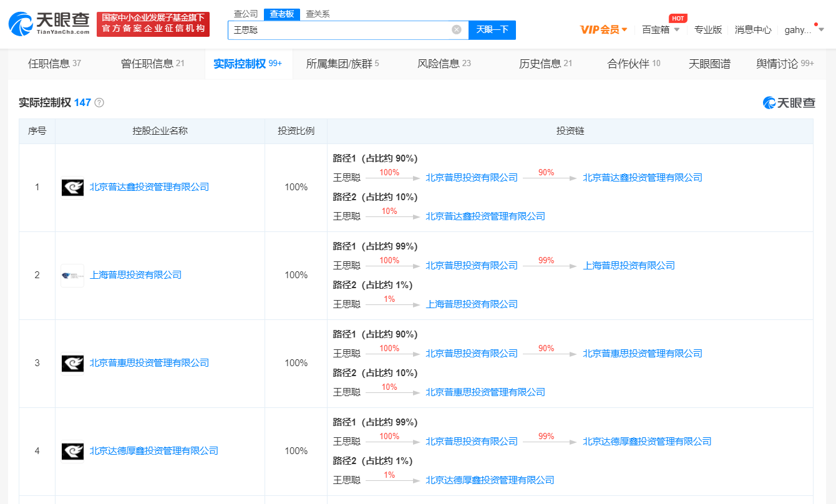Select the 查关系 search mode

(318, 14)
